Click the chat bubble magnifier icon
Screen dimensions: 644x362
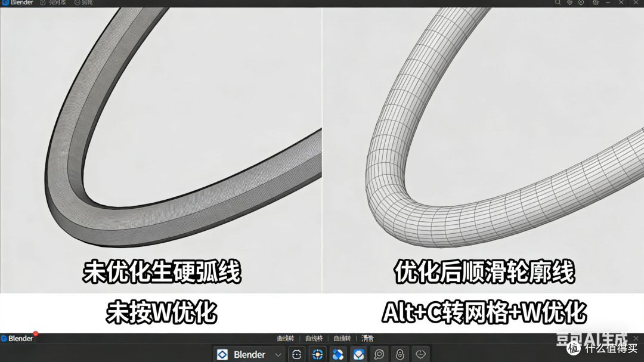[379, 354]
